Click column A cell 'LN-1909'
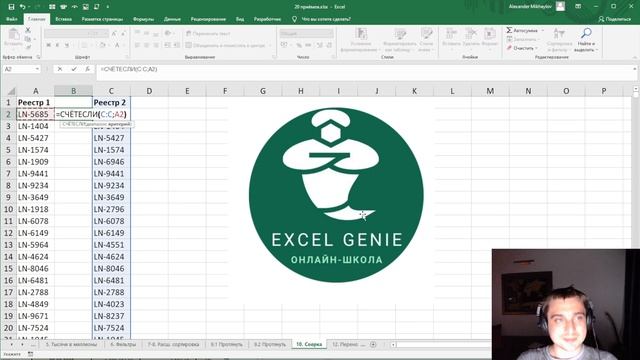This screenshot has width=640, height=360. coord(36,162)
